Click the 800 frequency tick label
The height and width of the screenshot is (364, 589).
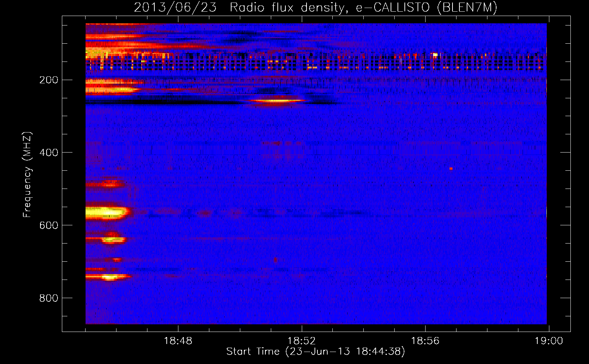pos(49,298)
